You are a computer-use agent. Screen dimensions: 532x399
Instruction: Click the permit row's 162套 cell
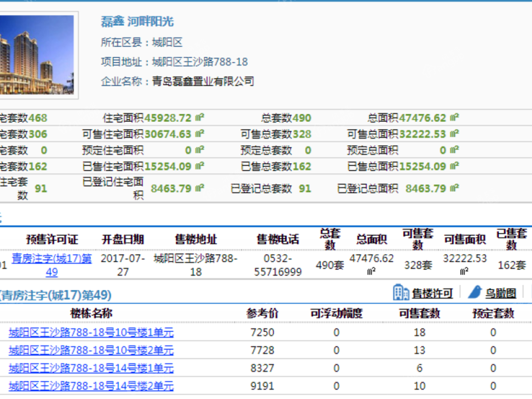pyautogui.click(x=512, y=266)
